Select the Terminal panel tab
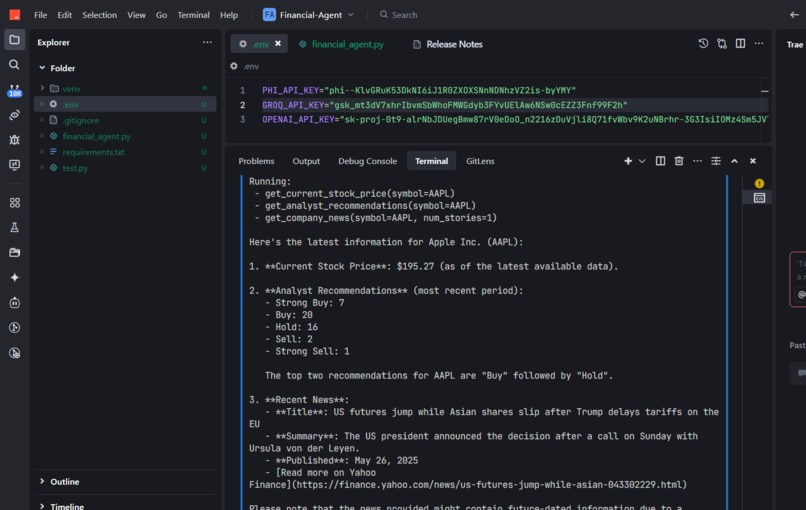The height and width of the screenshot is (510, 806). click(x=431, y=161)
